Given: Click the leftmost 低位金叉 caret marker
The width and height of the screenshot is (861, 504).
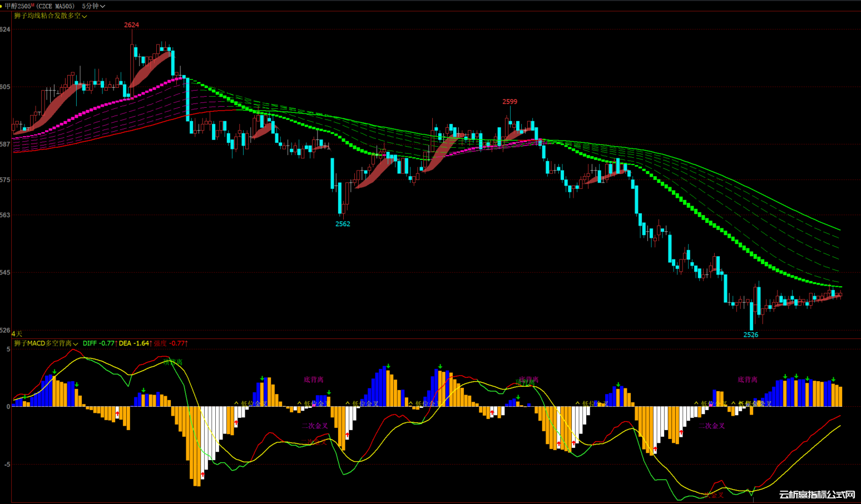Looking at the screenshot, I should coord(236,403).
